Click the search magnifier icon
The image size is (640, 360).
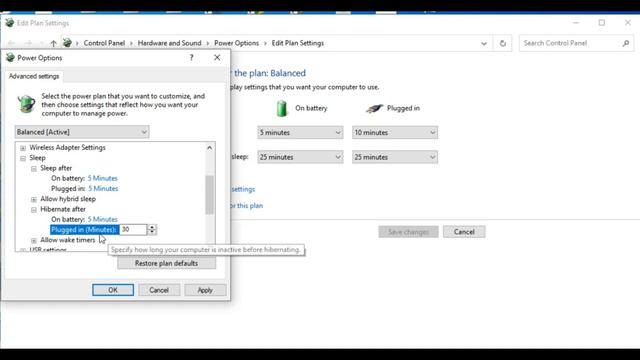coord(626,43)
